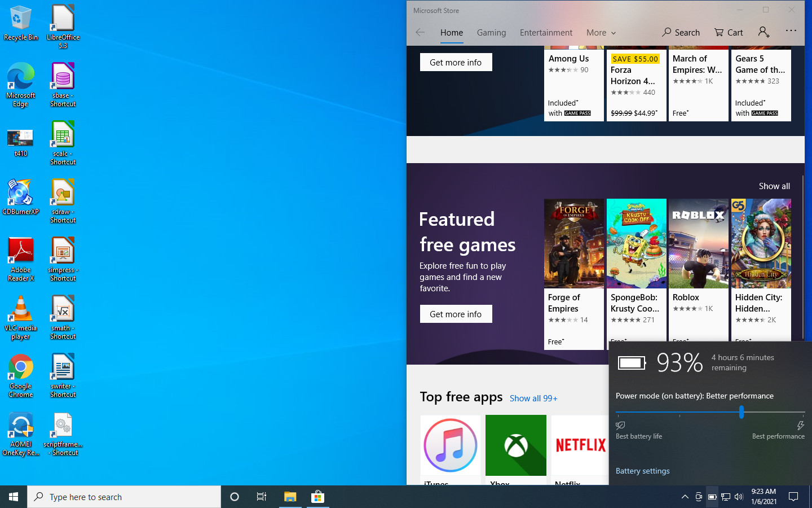
Task: Click the volume speaker tray icon
Action: tap(739, 497)
